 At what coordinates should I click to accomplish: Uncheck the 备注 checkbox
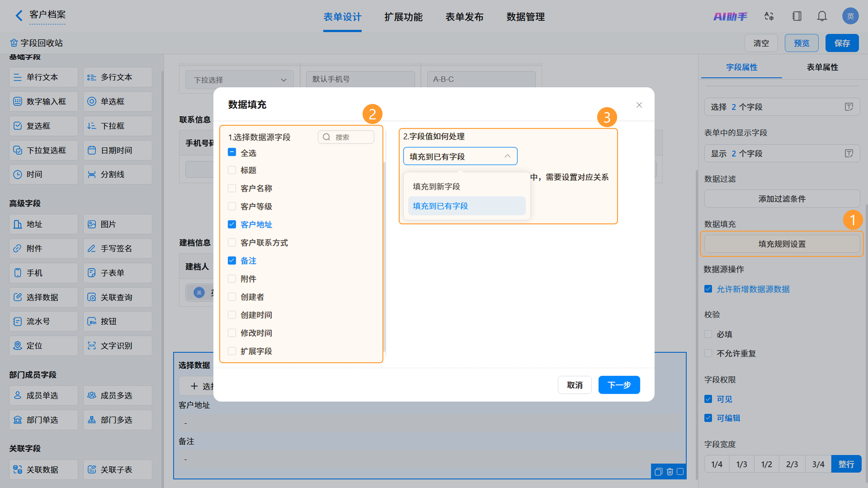pyautogui.click(x=232, y=261)
